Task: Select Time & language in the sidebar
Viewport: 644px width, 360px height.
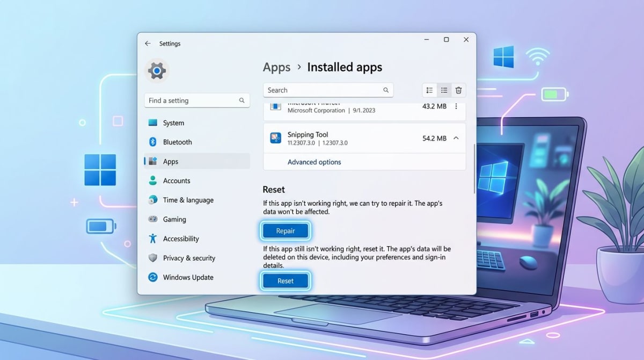Action: [x=197, y=200]
